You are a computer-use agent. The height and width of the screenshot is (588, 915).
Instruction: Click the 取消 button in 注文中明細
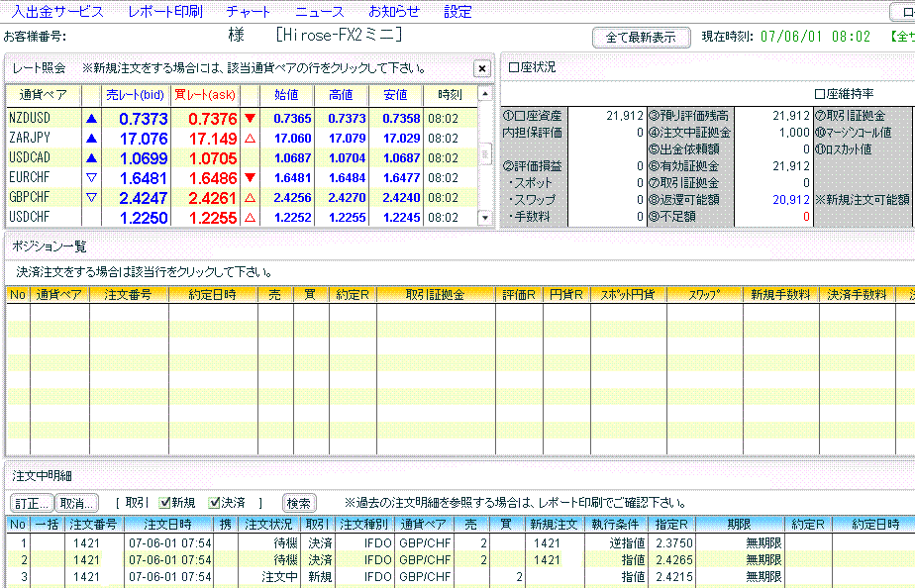click(76, 503)
